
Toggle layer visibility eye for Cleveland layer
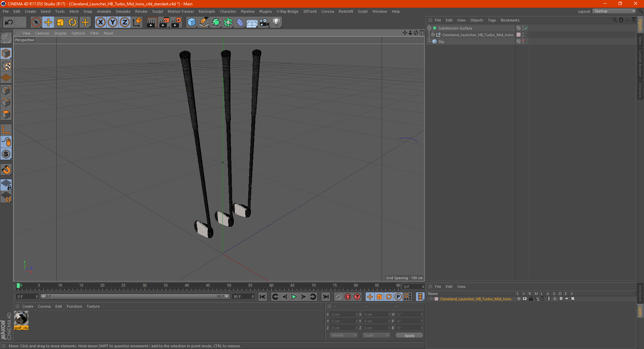(525, 299)
